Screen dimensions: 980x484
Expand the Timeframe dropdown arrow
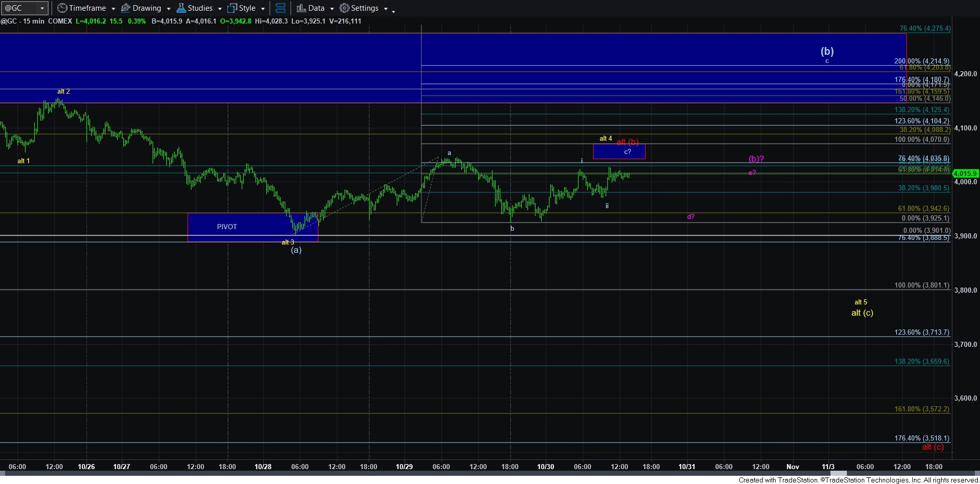click(113, 9)
